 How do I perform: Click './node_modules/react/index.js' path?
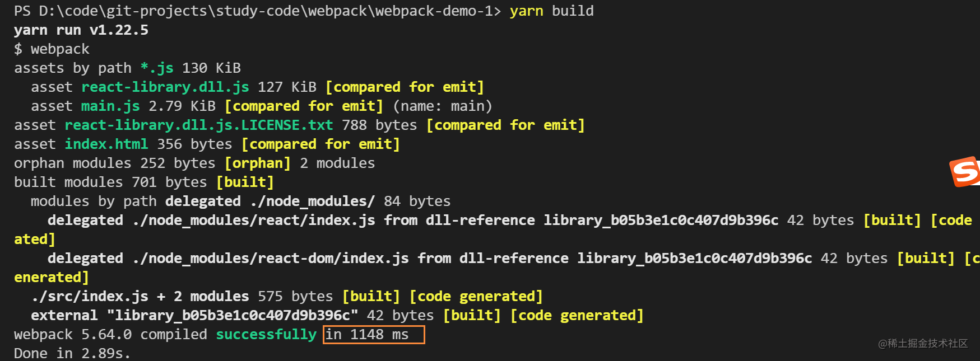click(x=253, y=221)
